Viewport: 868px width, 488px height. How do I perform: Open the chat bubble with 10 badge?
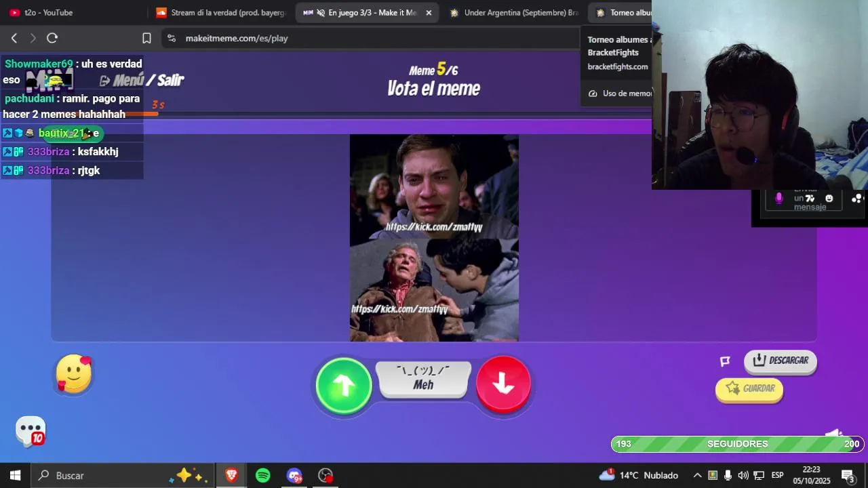31,431
